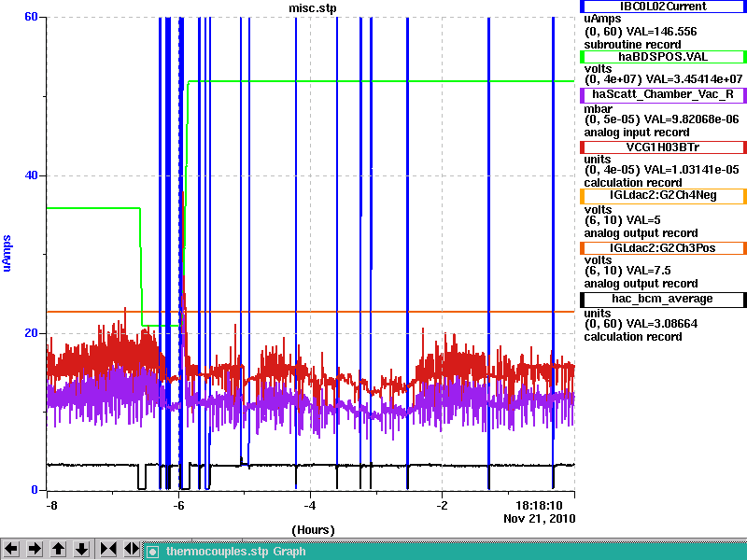Select the haScatt_Chamber_Vac_R purple legend box

click(663, 94)
